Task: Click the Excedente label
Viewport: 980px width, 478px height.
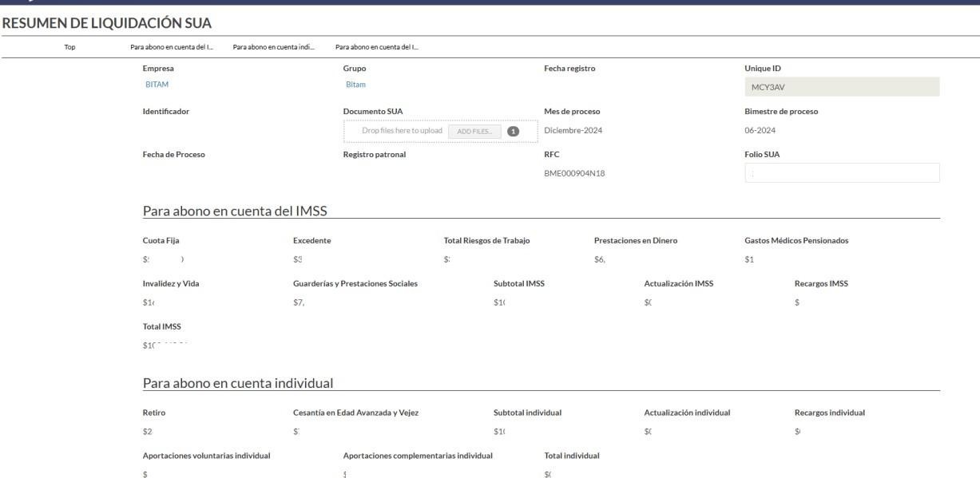Action: point(312,241)
